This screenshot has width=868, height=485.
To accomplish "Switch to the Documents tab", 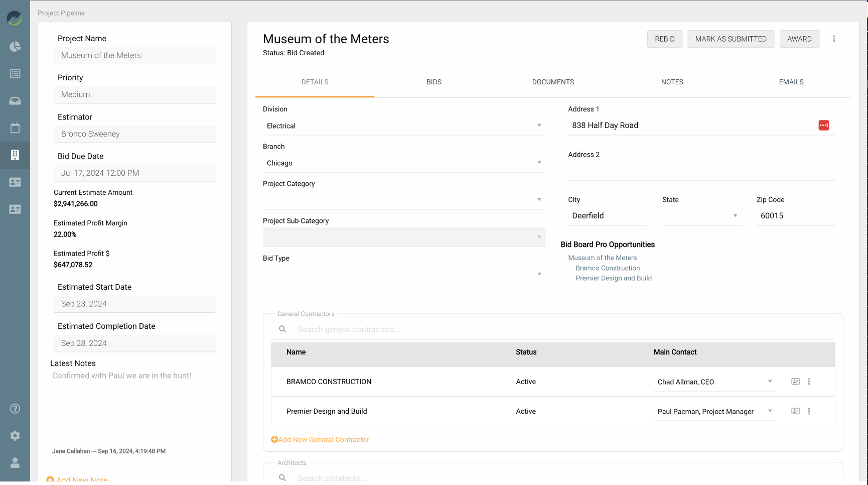I will [553, 82].
